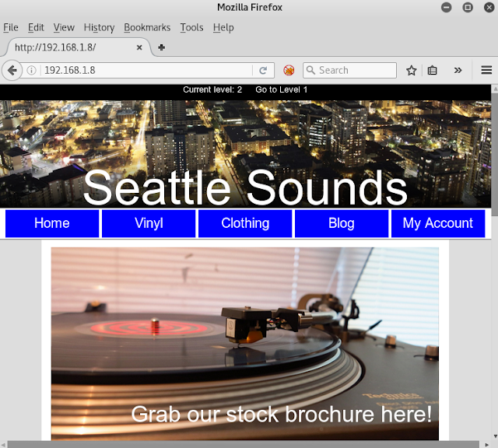The image size is (498, 448).
Task: Open the Blog navigation button
Action: point(342,223)
